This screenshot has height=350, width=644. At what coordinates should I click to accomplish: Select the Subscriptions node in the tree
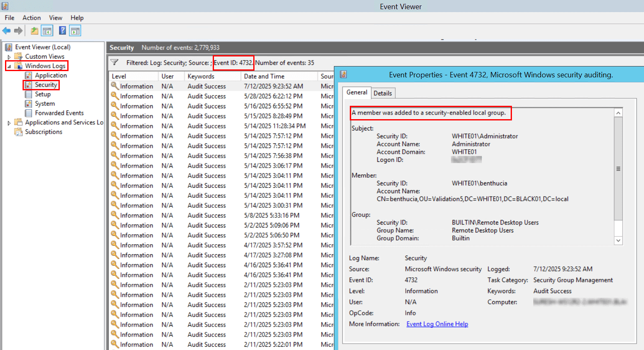pyautogui.click(x=43, y=131)
